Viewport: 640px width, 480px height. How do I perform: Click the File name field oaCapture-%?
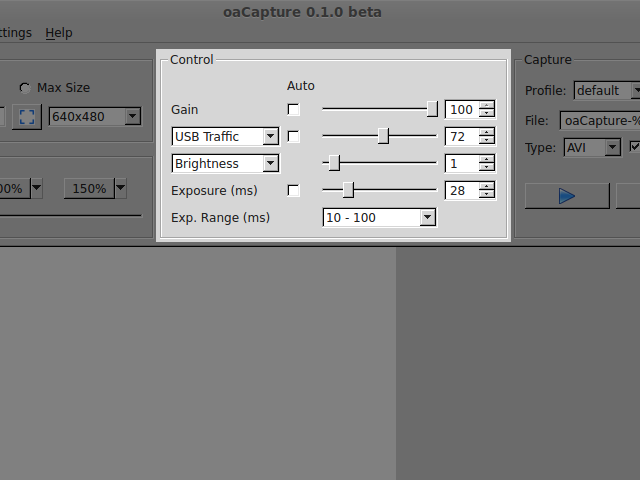click(600, 121)
